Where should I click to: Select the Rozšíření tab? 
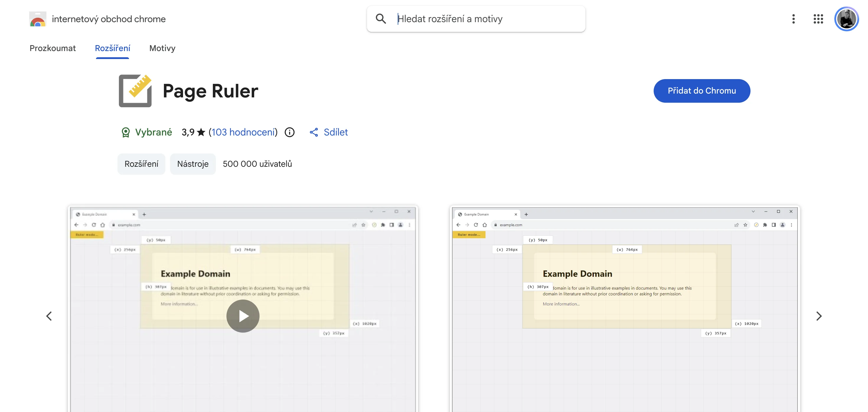click(x=112, y=48)
